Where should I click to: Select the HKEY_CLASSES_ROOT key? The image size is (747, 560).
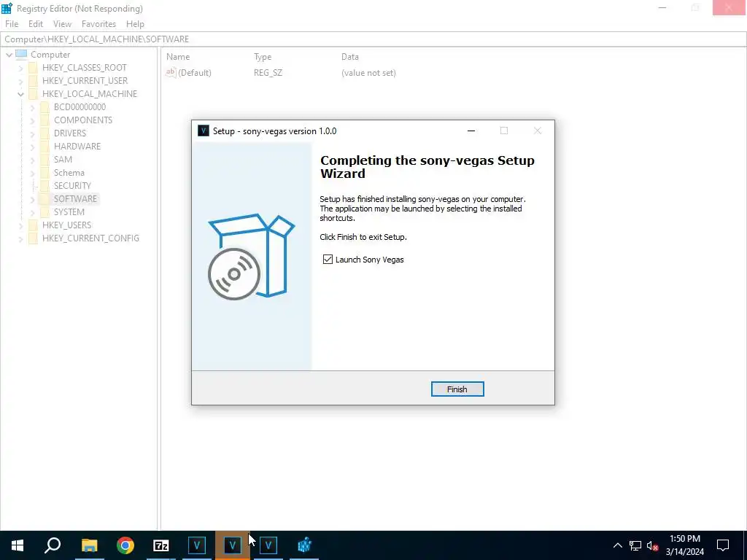tap(85, 68)
